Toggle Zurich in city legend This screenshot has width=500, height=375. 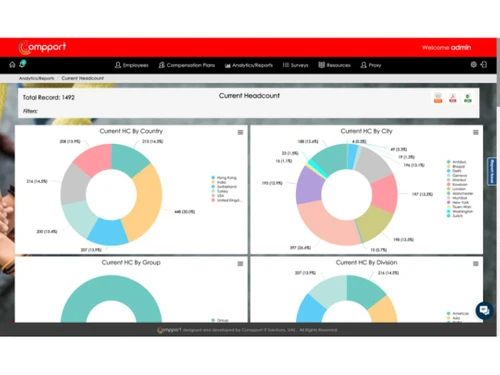click(455, 216)
